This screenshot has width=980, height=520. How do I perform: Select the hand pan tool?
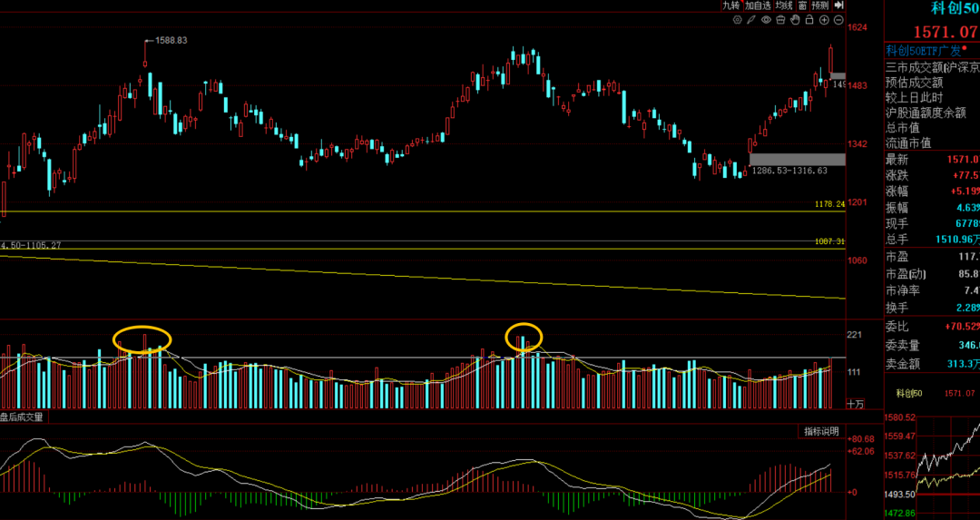click(795, 20)
